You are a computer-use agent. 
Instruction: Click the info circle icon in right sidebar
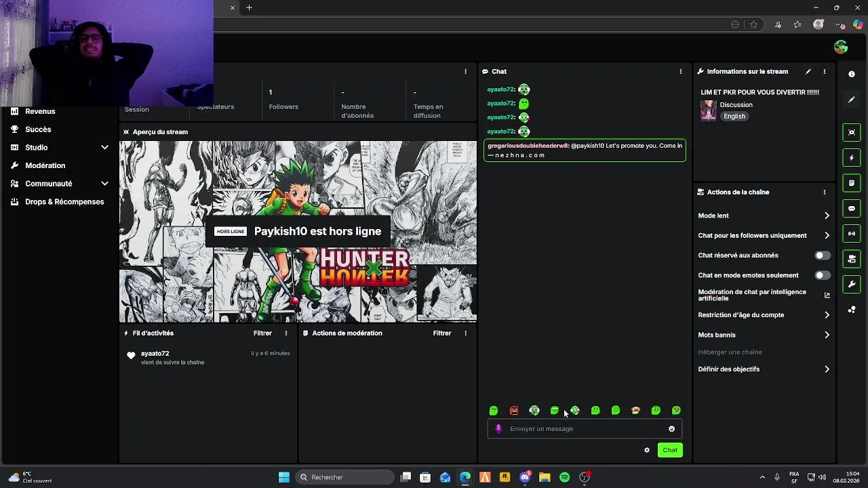[x=852, y=74]
